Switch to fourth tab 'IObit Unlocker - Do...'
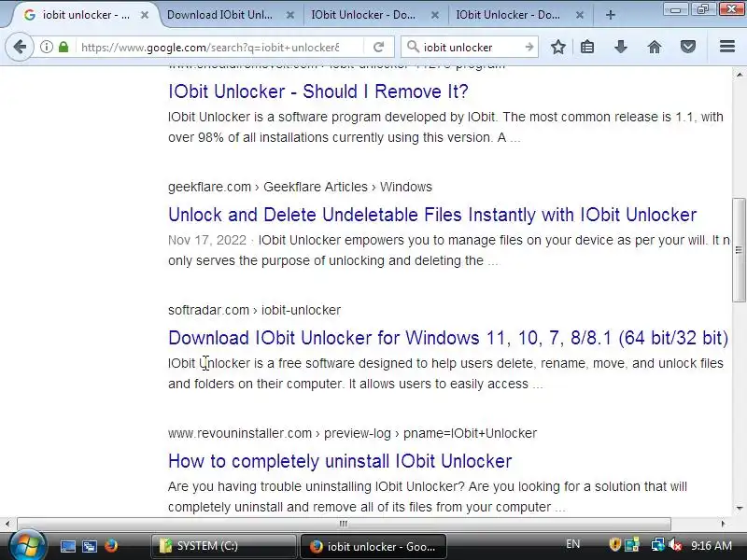 (x=508, y=15)
